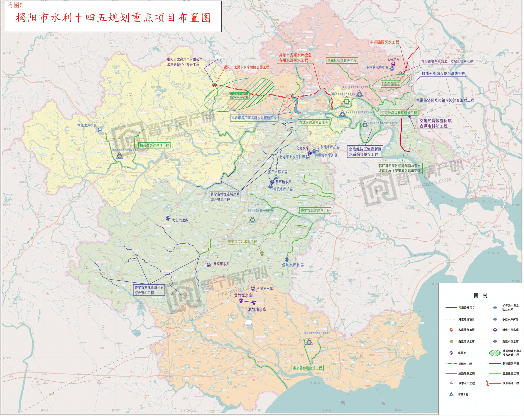Select the 圆控潭水库 purple marker
The image size is (524, 420).
point(209,265)
